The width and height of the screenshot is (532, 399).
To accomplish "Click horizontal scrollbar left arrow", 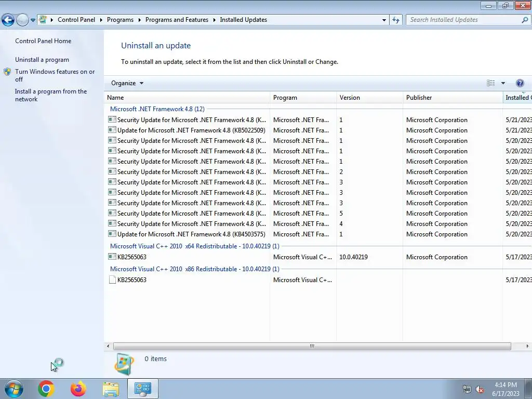I will [x=108, y=346].
